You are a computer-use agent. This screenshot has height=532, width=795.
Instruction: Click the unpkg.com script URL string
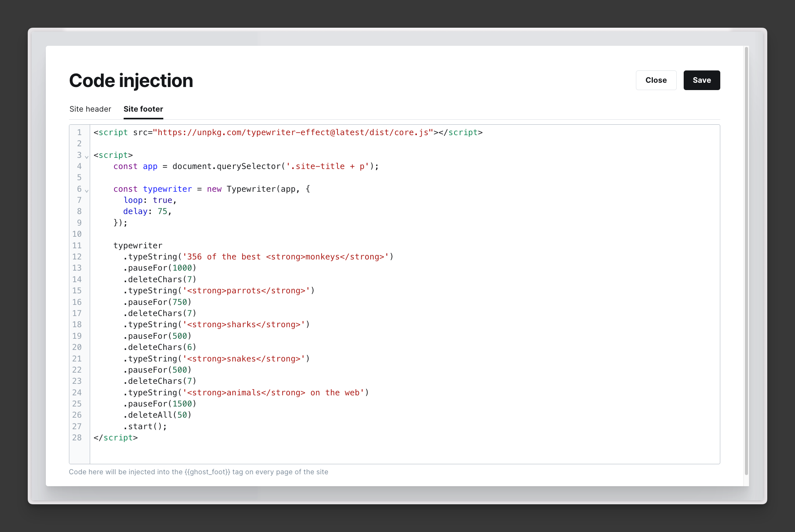pyautogui.click(x=293, y=132)
